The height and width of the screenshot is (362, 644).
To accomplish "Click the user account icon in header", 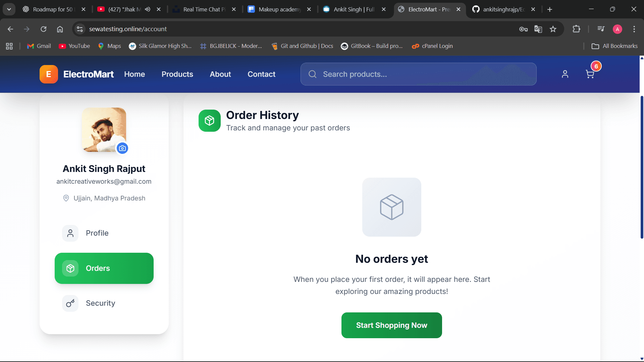I will tap(565, 74).
